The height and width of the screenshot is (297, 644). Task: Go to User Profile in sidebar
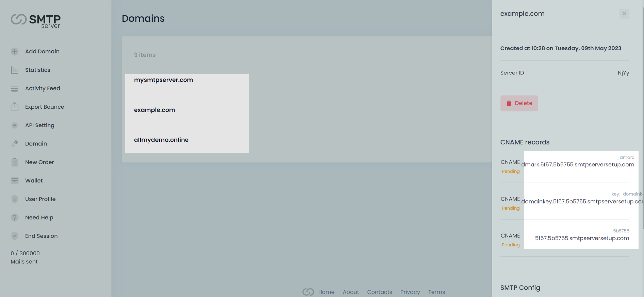pos(40,199)
